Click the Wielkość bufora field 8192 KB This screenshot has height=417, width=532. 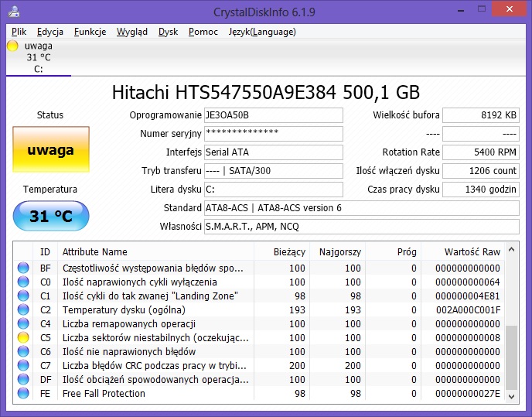(x=481, y=115)
